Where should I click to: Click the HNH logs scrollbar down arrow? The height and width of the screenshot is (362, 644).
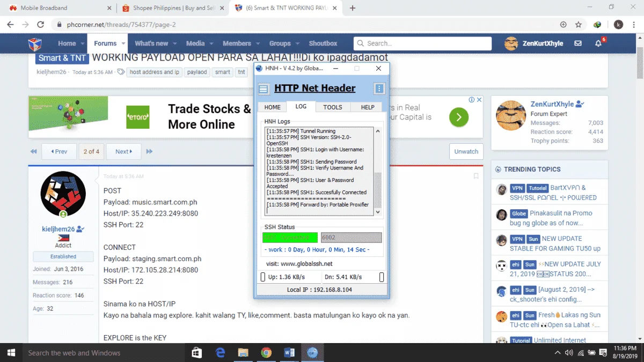pyautogui.click(x=378, y=212)
